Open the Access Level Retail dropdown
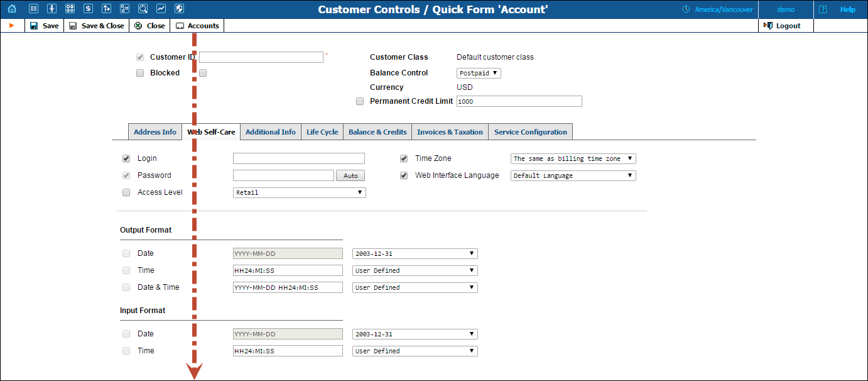The image size is (868, 381). [299, 192]
